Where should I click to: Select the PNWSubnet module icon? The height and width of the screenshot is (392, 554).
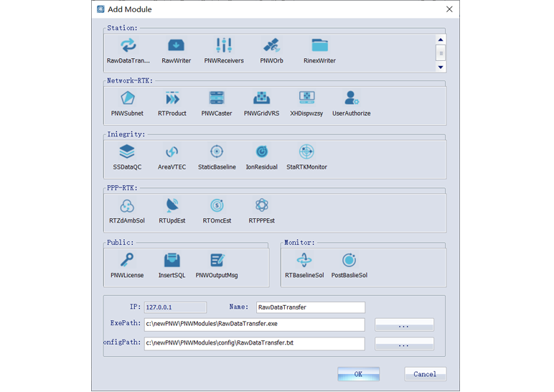[127, 99]
